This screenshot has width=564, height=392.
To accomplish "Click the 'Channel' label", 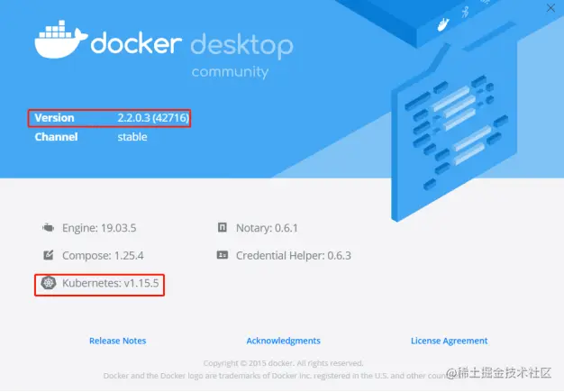I will [56, 137].
